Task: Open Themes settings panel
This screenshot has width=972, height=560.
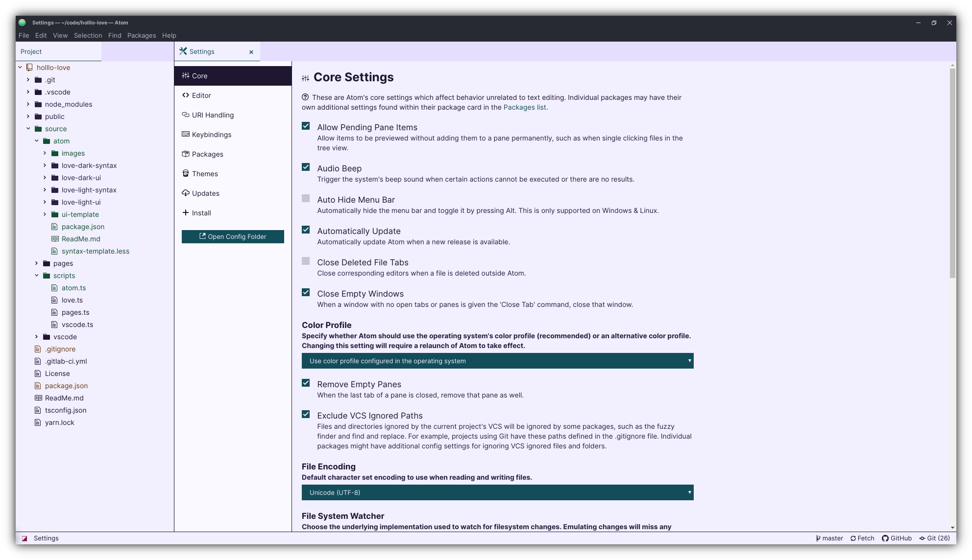Action: 205,173
